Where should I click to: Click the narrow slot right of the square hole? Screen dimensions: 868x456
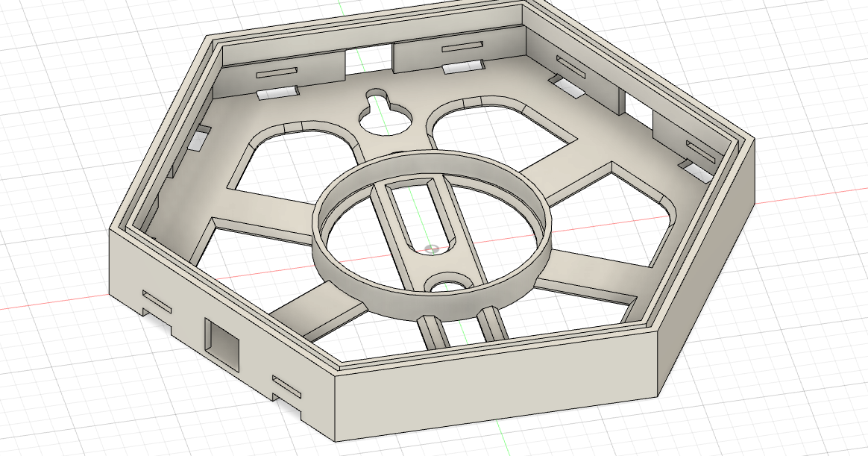pyautogui.click(x=287, y=386)
